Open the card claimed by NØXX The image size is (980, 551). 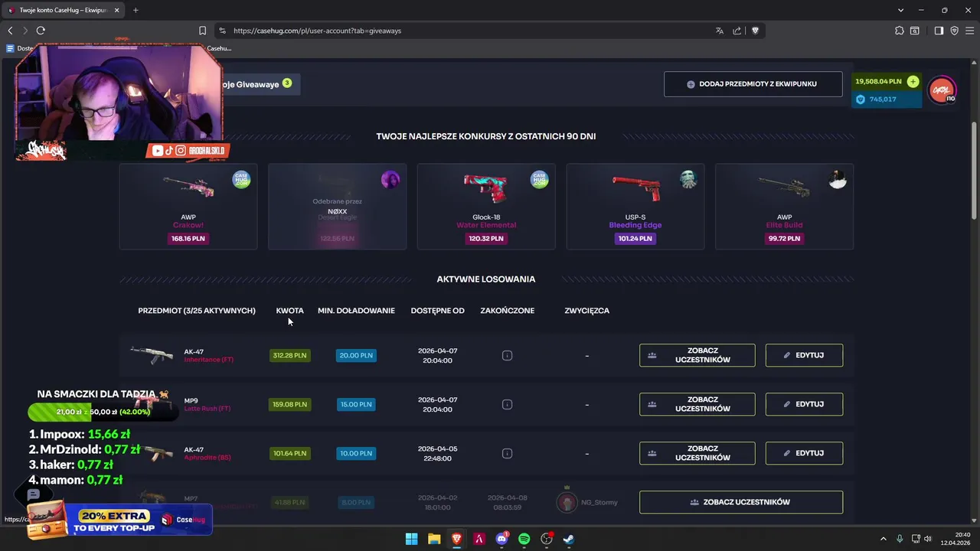337,207
